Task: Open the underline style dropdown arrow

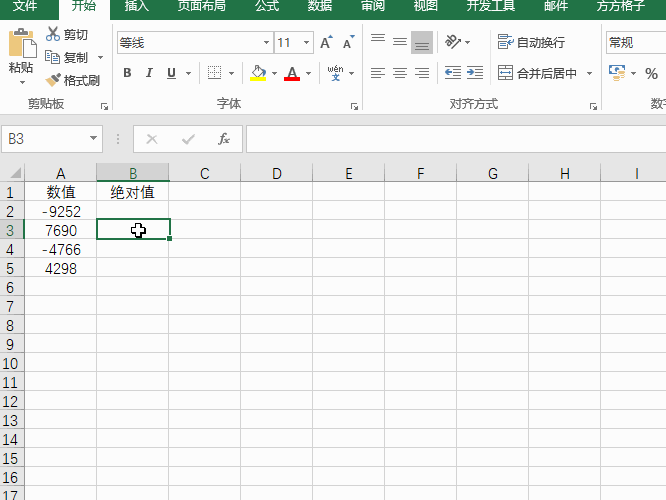Action: tap(189, 73)
